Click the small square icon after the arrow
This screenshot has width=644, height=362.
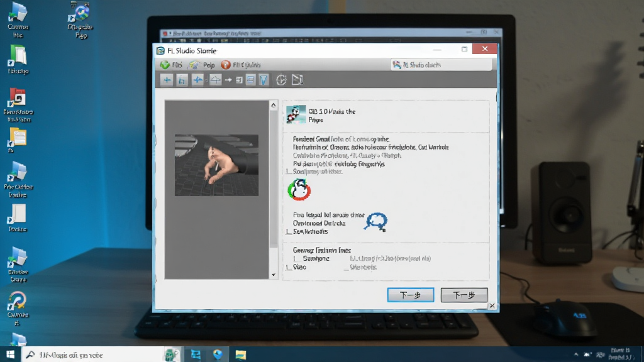[x=239, y=80]
